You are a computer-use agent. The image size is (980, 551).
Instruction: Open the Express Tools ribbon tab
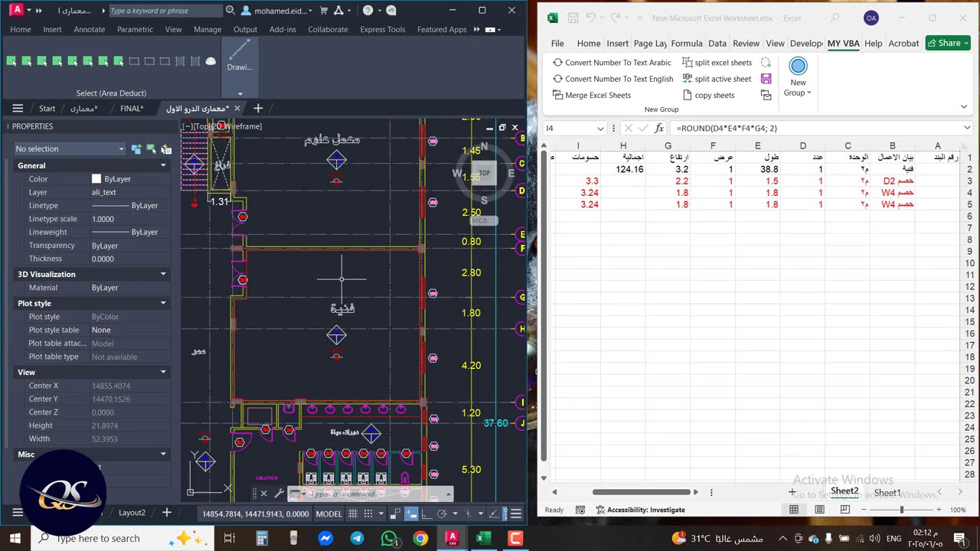tap(382, 29)
